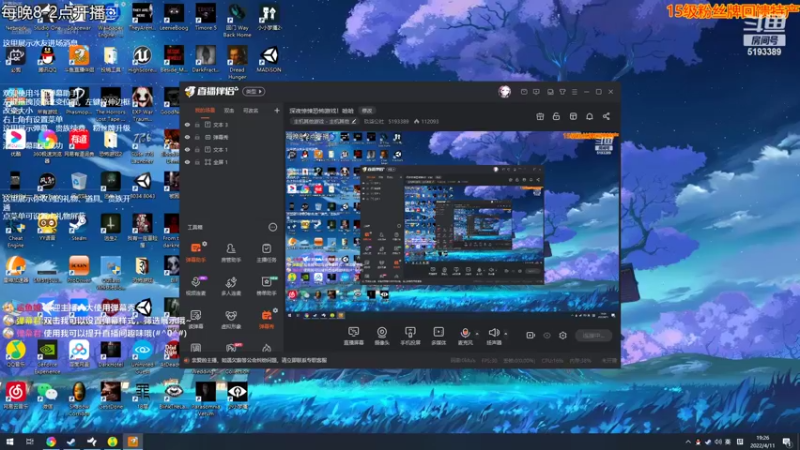Viewport: 800px width, 450px height.
Task: Open the video co-stream tool
Action: click(196, 286)
